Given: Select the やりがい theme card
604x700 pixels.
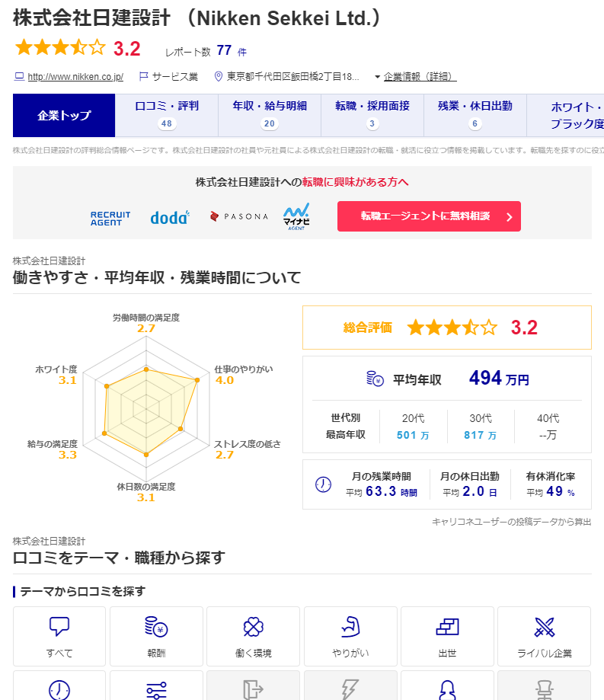Looking at the screenshot, I should point(350,636).
